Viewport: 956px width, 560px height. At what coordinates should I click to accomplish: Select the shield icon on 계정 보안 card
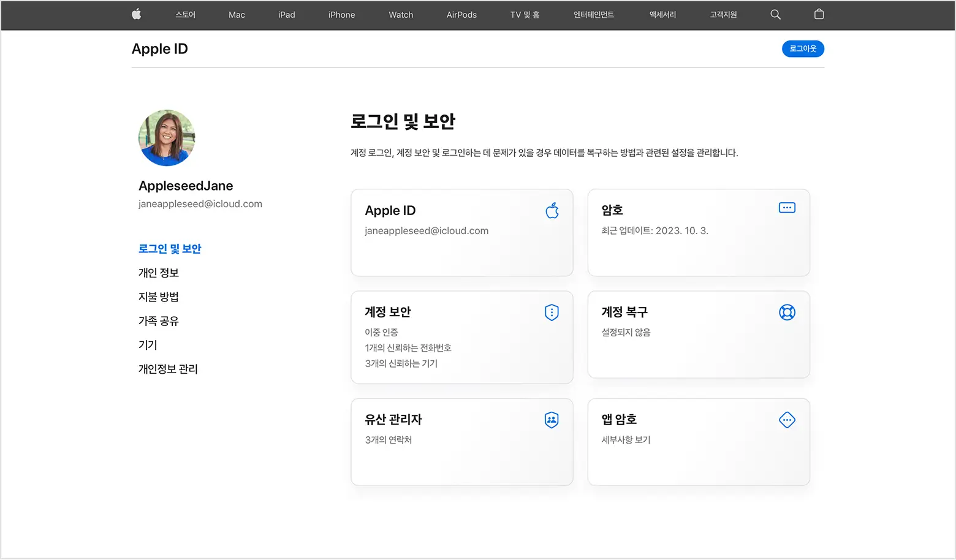click(x=552, y=312)
